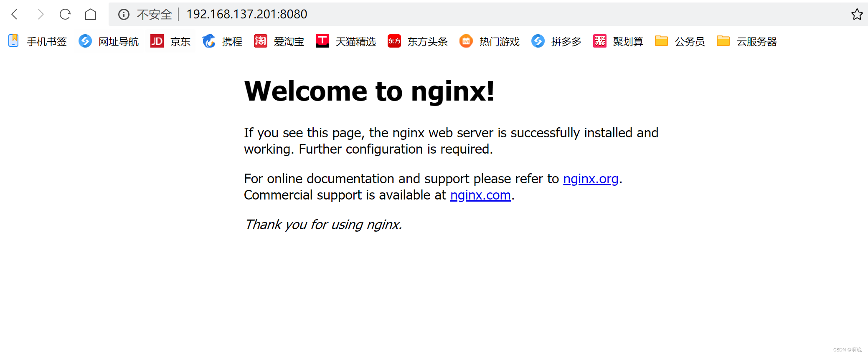Follow the nginx.com commercial support link
The height and width of the screenshot is (356, 868).
point(480,195)
